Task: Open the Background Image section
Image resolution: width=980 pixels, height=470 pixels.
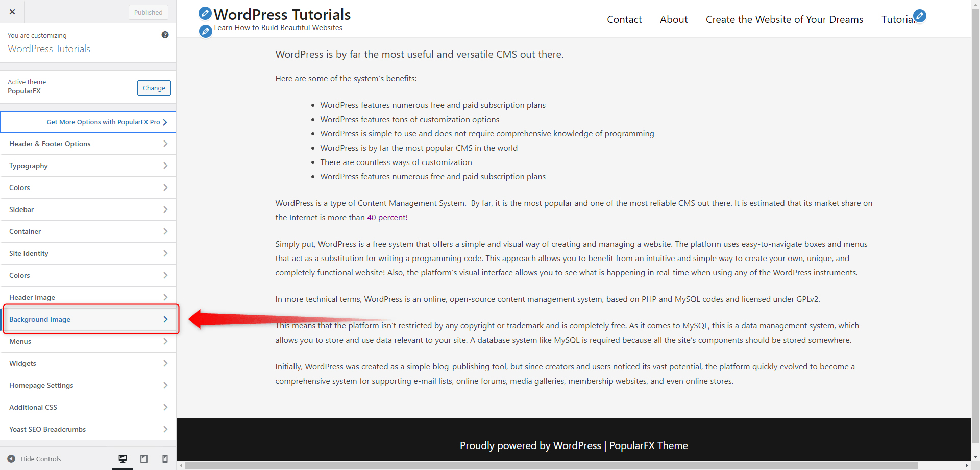Action: tap(88, 319)
